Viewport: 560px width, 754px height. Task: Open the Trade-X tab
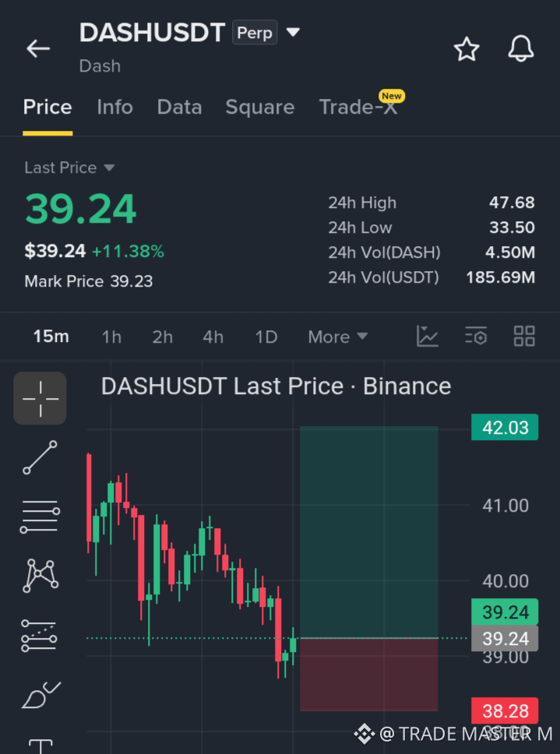coord(358,107)
